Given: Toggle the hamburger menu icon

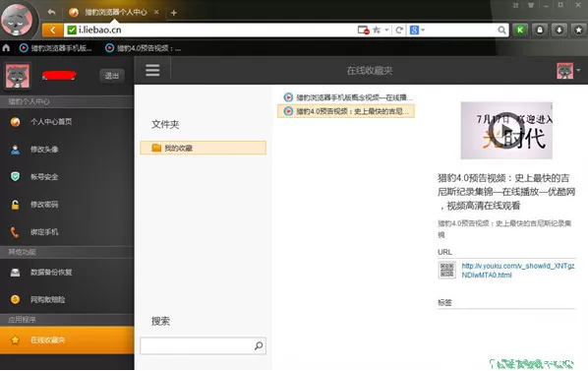Looking at the screenshot, I should click(x=152, y=70).
